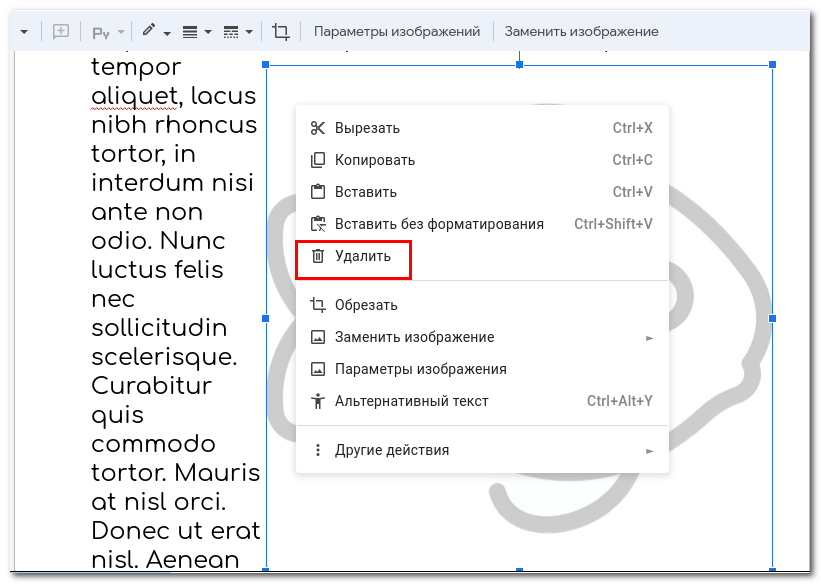Click the border weight lines icon
This screenshot has width=821, height=584.
190,32
